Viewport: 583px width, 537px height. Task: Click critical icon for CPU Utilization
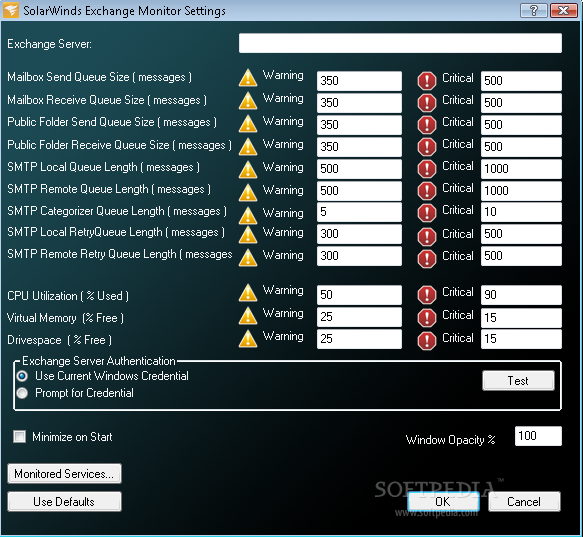pyautogui.click(x=427, y=295)
